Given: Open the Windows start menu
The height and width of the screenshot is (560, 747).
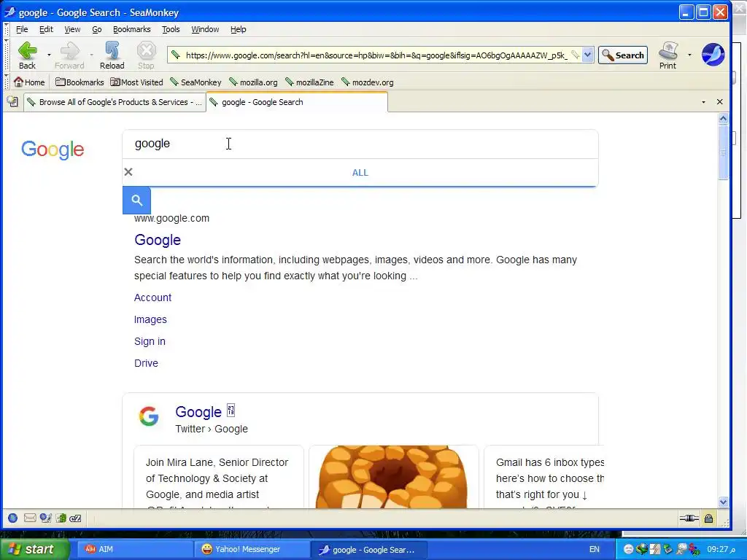Looking at the screenshot, I should click(x=35, y=549).
